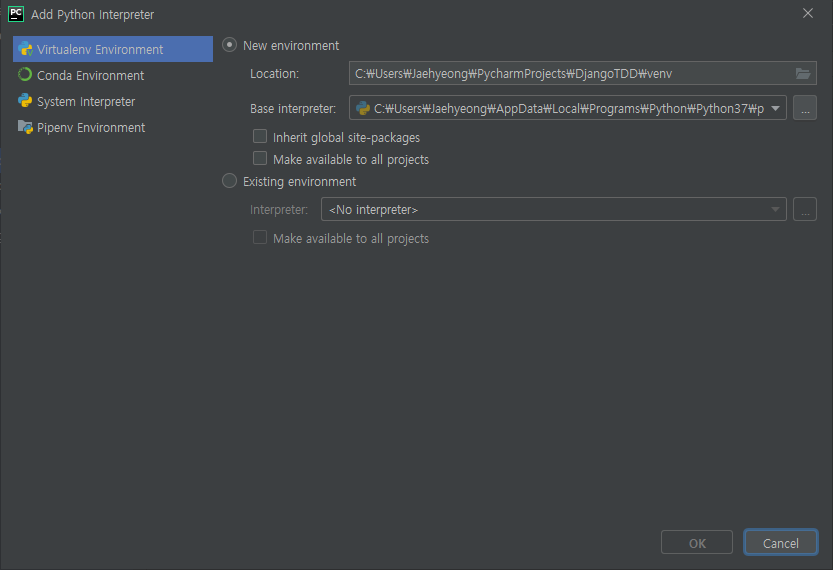Click the Virtualenv Environment python icon

25,49
